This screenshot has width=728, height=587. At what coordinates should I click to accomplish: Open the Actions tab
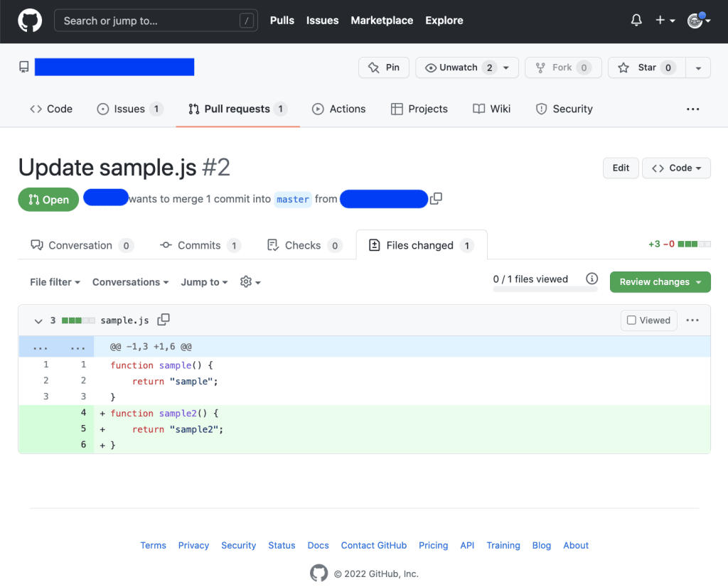338,109
